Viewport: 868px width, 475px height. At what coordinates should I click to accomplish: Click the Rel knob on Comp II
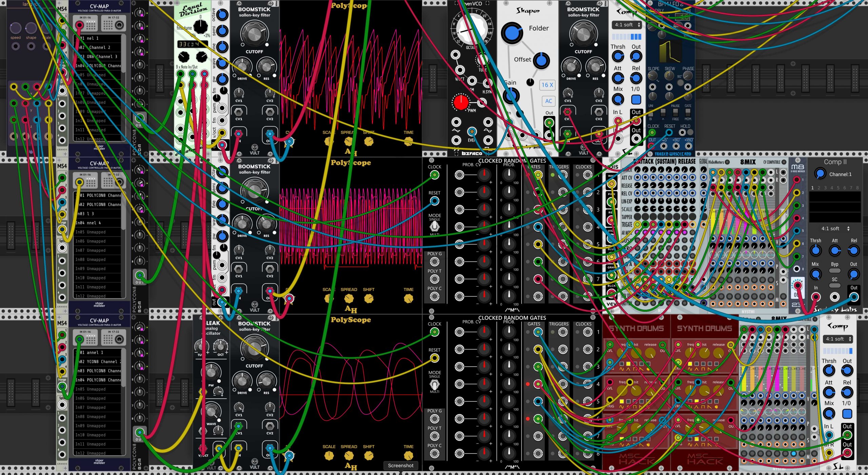pos(853,251)
